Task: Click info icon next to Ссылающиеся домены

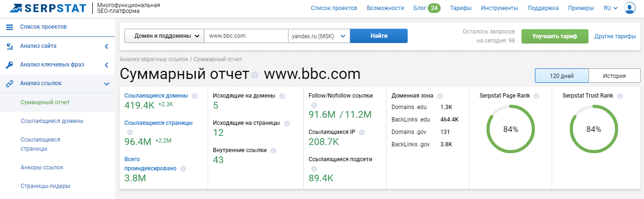Action: tap(194, 96)
